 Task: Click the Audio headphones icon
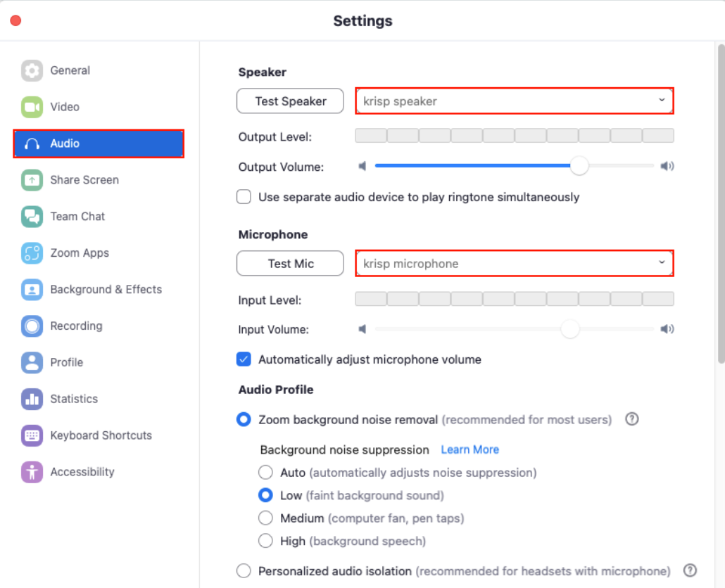32,143
